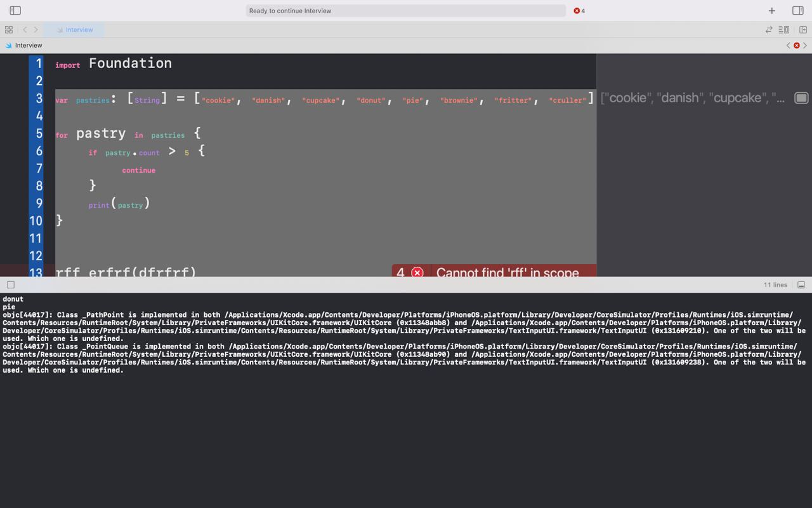Click the activity status field 'Ready to continue Interview'
812x508 pixels.
click(406, 11)
